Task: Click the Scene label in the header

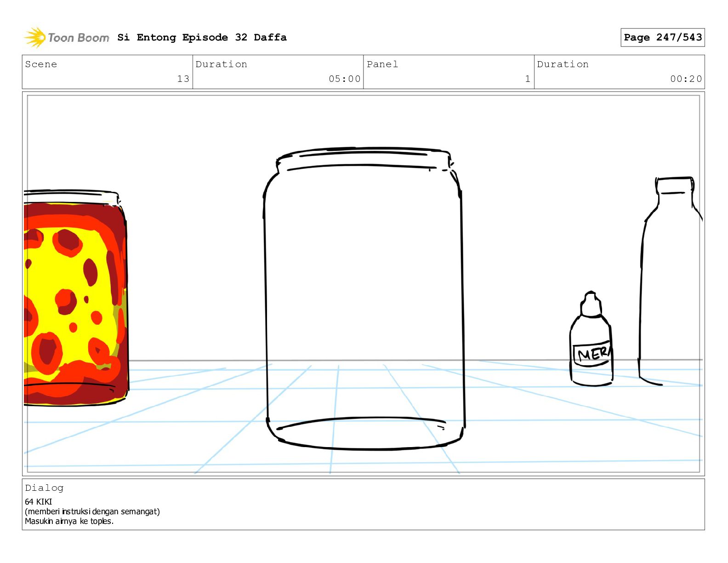Action: pyautogui.click(x=41, y=64)
